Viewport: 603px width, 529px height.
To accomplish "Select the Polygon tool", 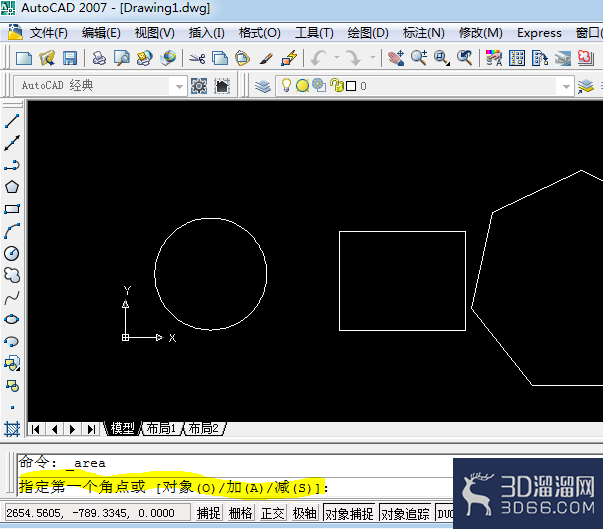I will [x=12, y=187].
